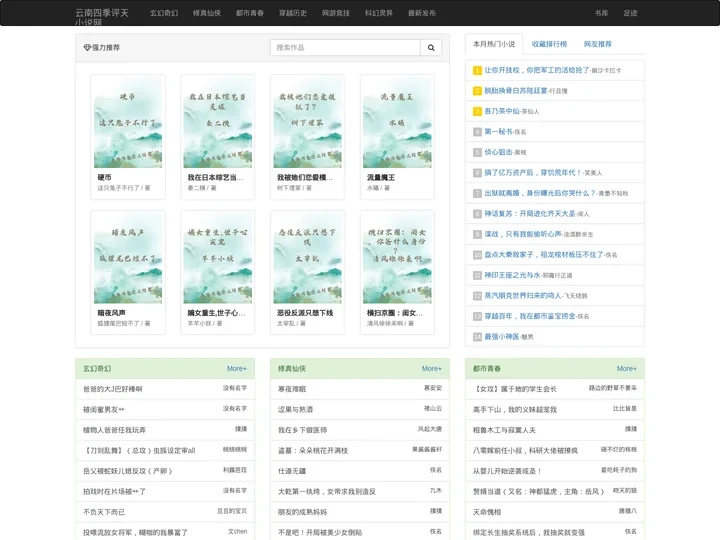Open 不是吧！开局被美少女倒贴
The height and width of the screenshot is (540, 720).
click(x=320, y=533)
